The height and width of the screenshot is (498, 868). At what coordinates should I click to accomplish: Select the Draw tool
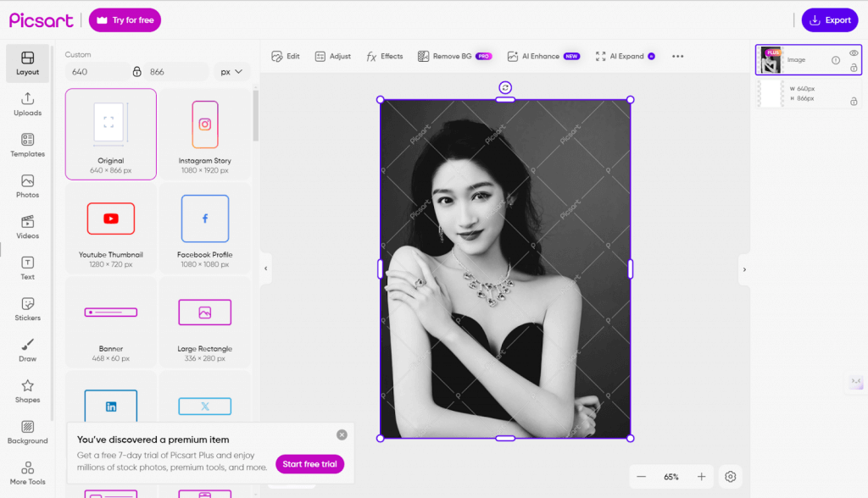pos(27,350)
